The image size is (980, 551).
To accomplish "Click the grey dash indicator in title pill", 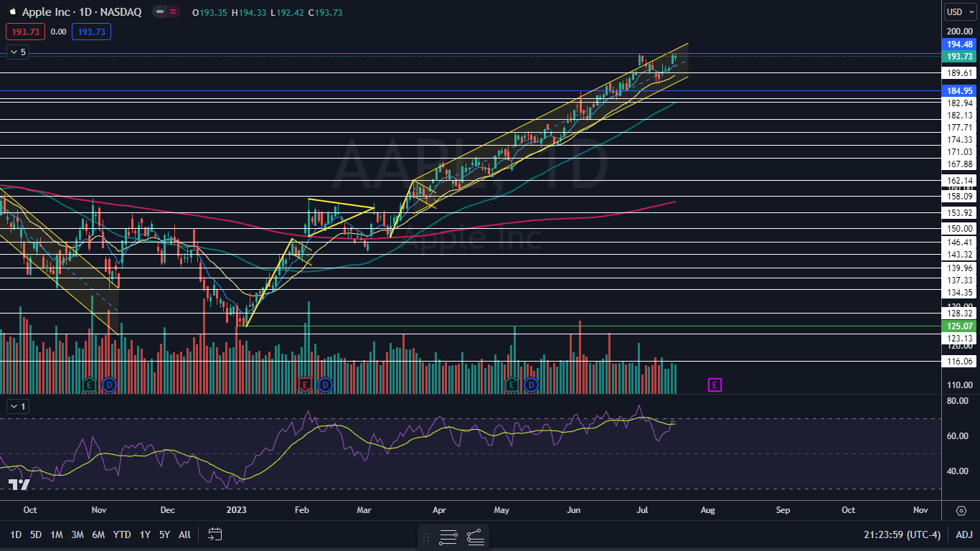I will [x=160, y=12].
